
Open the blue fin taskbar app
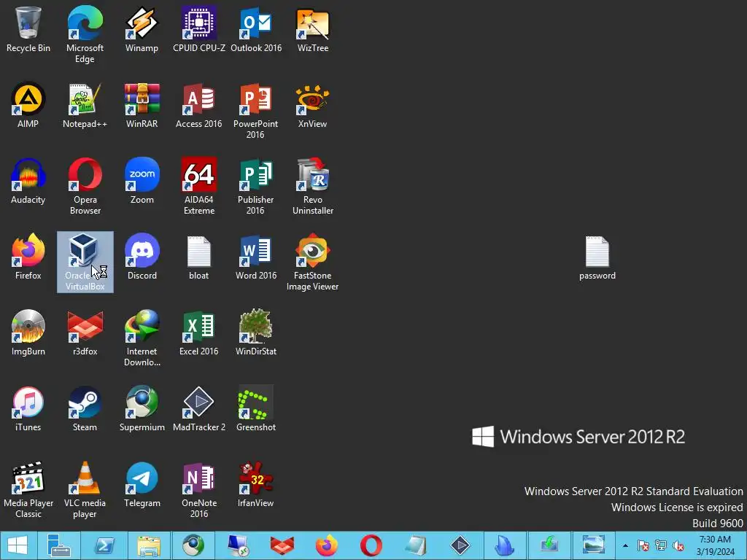pyautogui.click(x=504, y=545)
